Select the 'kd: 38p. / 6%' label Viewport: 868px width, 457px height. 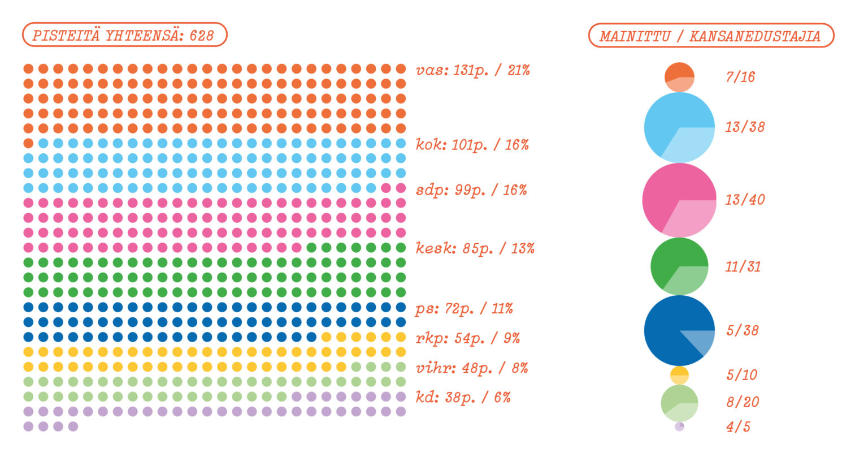click(x=463, y=397)
